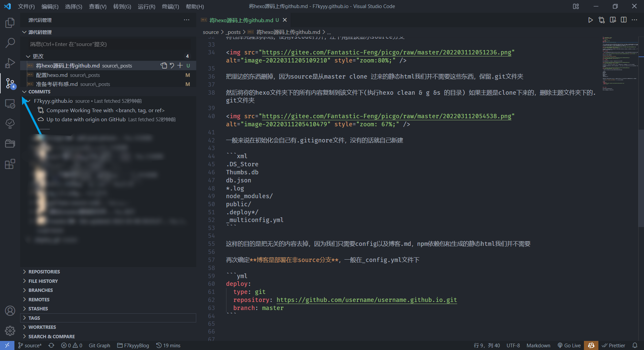The width and height of the screenshot is (644, 350).
Task: Click the editor minimap
Action: [x=620, y=64]
